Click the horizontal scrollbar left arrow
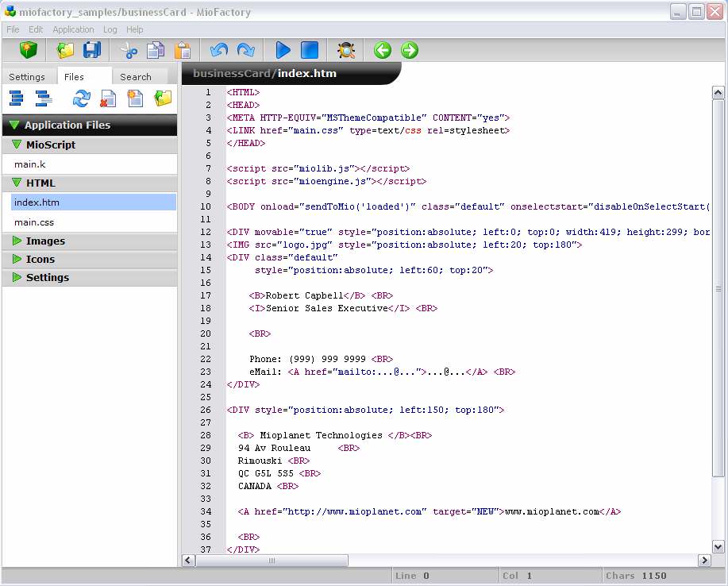Viewport: 728px width, 586px height. (187, 560)
